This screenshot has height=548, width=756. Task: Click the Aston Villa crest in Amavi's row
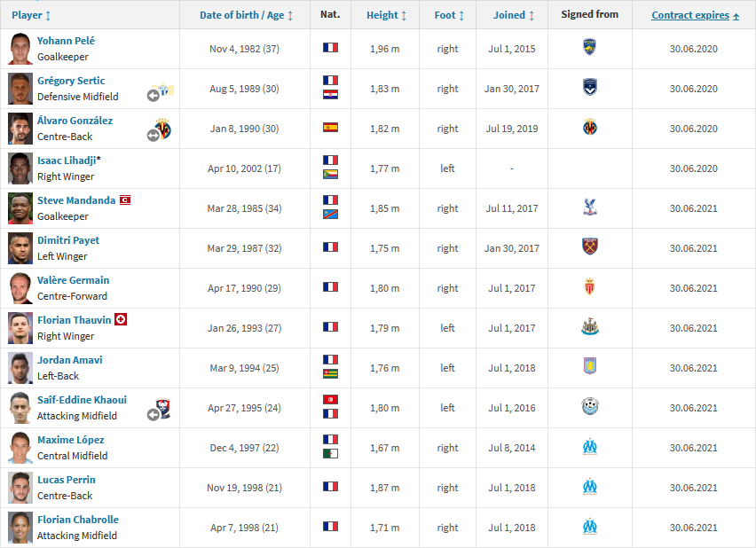click(590, 366)
